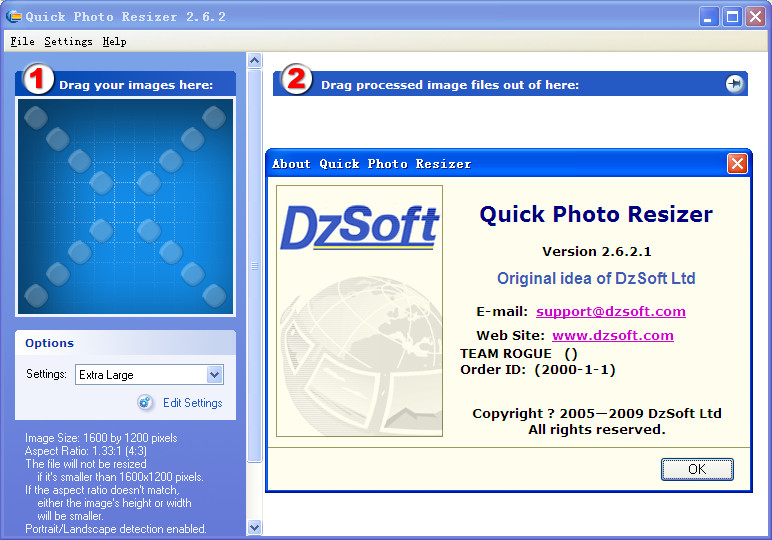Click the 'Version 2.6.2.1' text

tap(597, 252)
